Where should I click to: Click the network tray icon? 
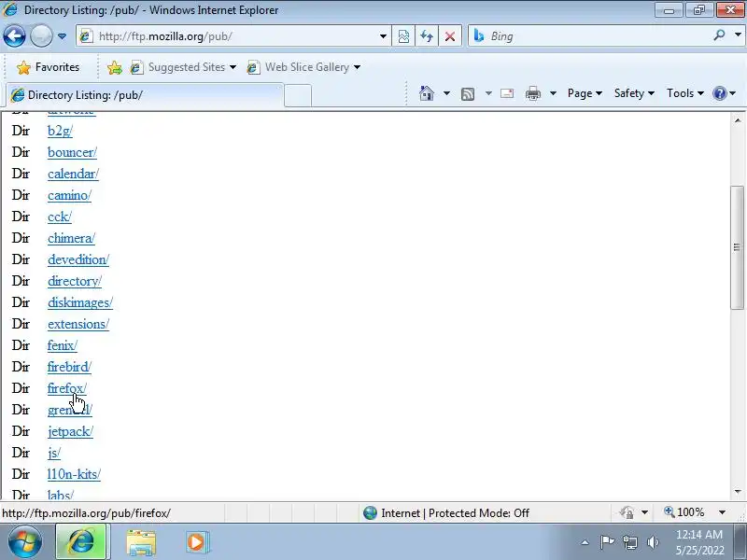tap(630, 542)
